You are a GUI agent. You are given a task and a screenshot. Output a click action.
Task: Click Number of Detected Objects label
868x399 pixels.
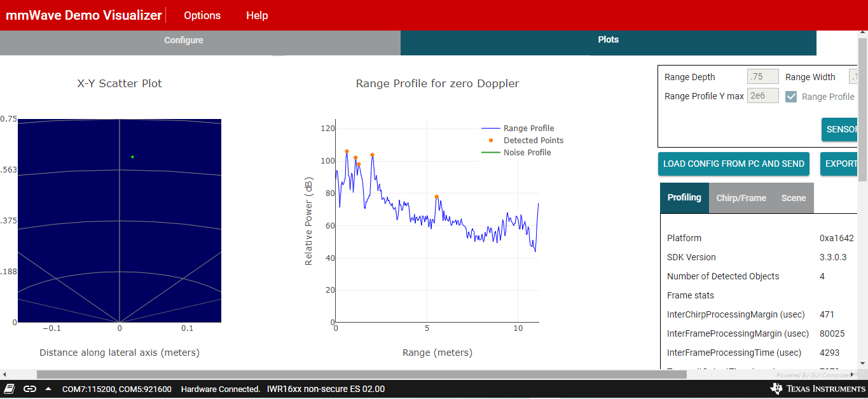tap(723, 276)
